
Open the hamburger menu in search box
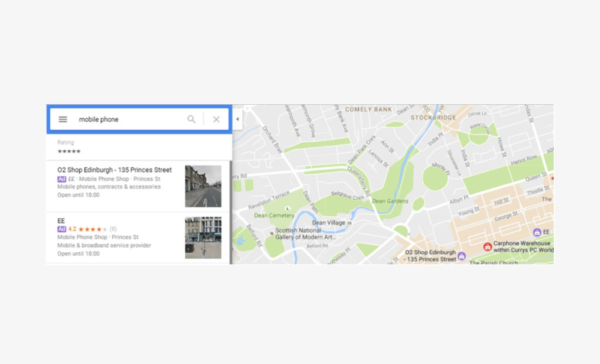(63, 119)
